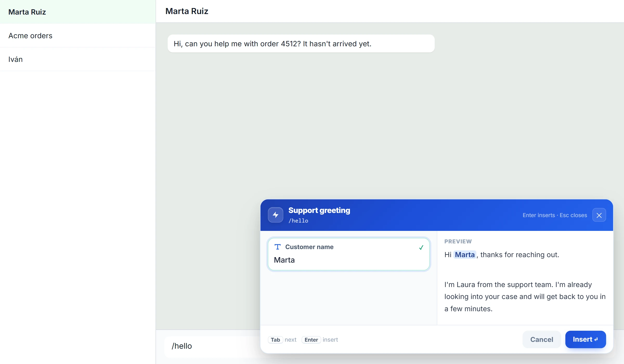Click the 'Enter inserts · Esc closes' hint

(x=555, y=215)
